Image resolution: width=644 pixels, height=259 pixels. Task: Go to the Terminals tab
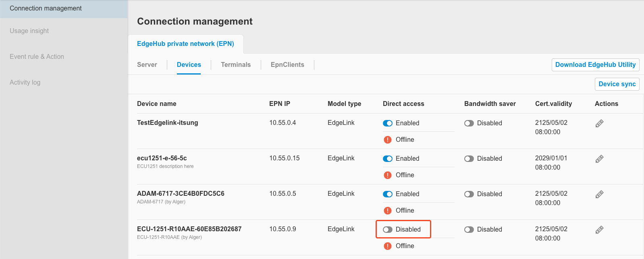tap(236, 64)
